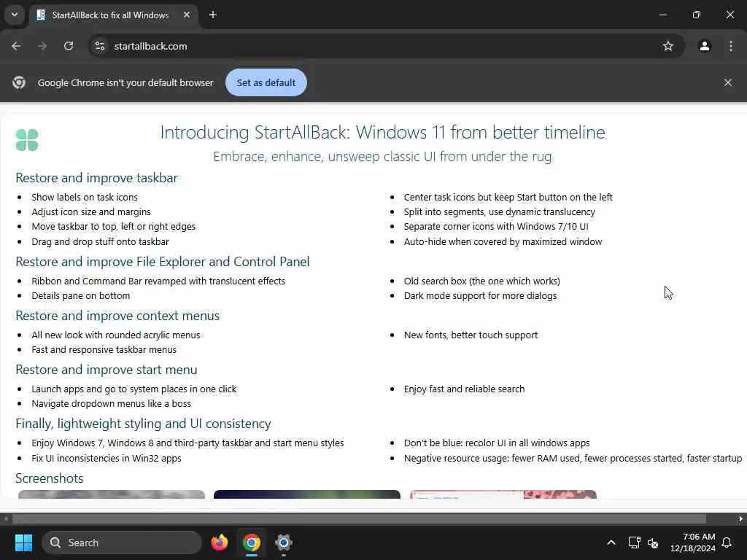Click the green StartAllBack clover logo
The height and width of the screenshot is (560, 747).
(27, 140)
